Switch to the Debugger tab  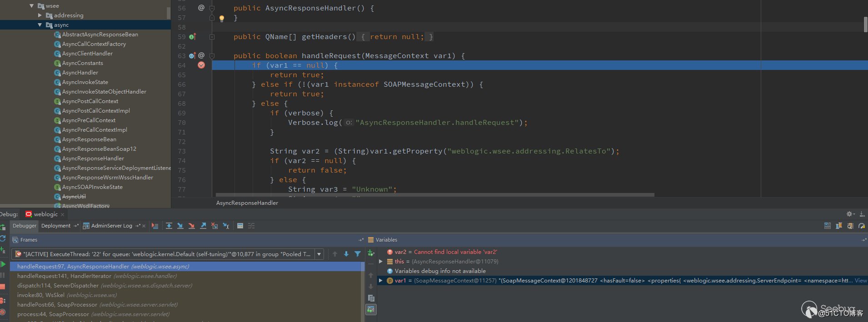(x=25, y=226)
